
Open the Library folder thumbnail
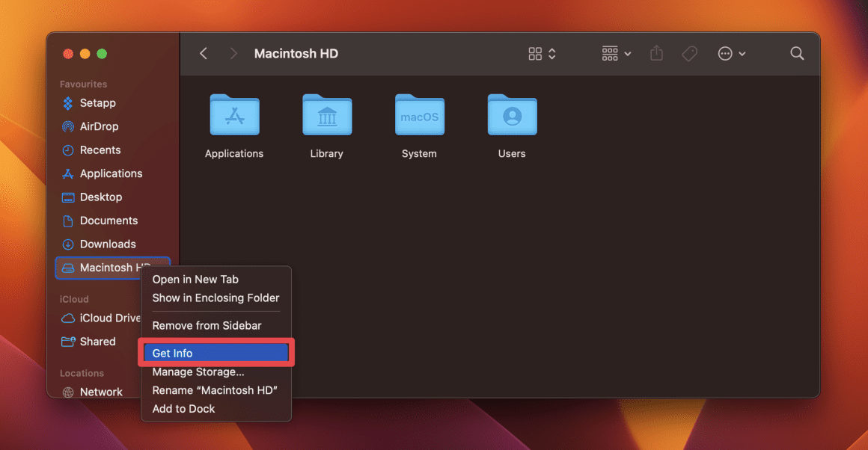[326, 116]
